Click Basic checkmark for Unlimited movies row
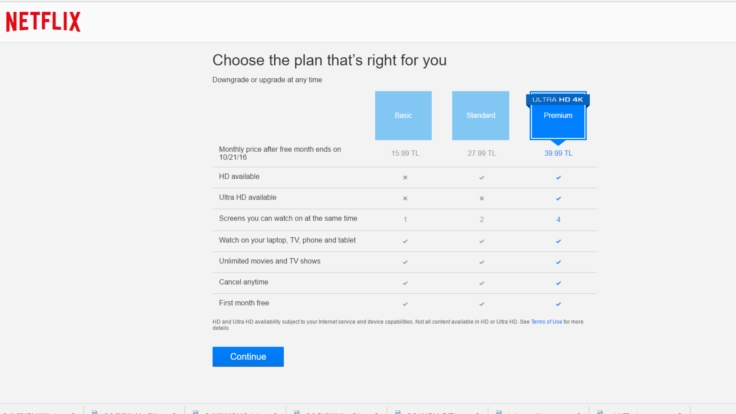The width and height of the screenshot is (736, 414). click(405, 262)
